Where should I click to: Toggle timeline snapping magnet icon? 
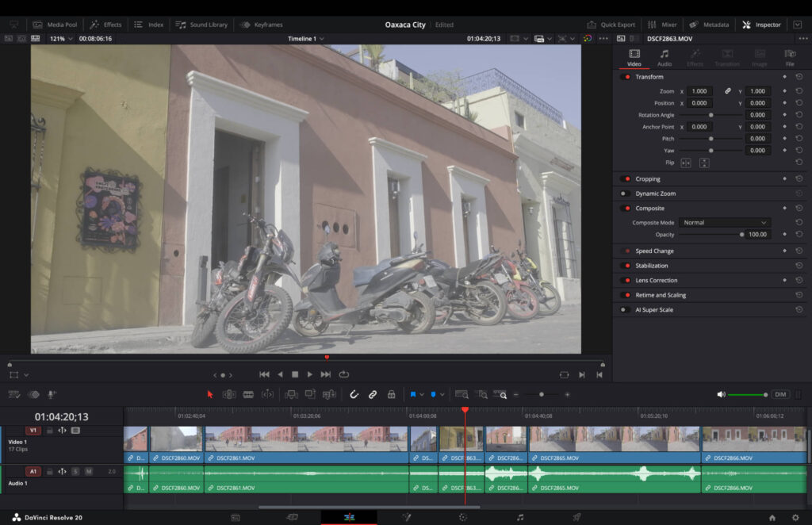pos(354,394)
